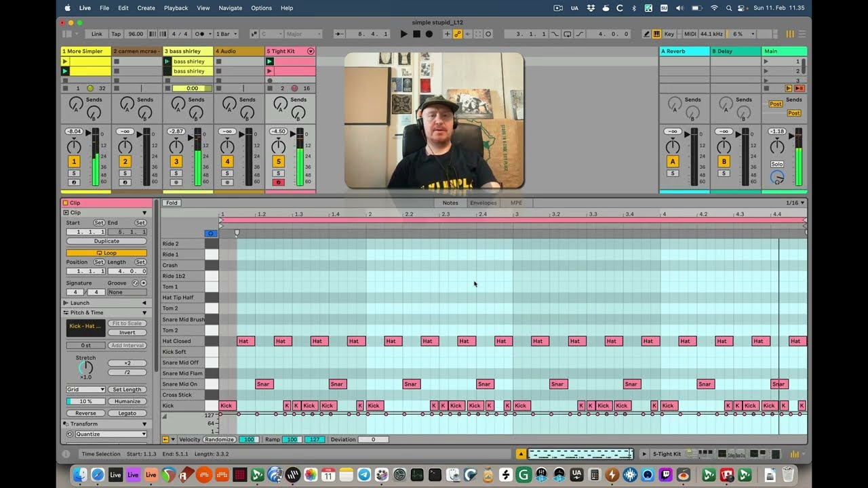Screen dimensions: 868x488
Task: Toggle track 1 activator button
Action: click(x=74, y=161)
